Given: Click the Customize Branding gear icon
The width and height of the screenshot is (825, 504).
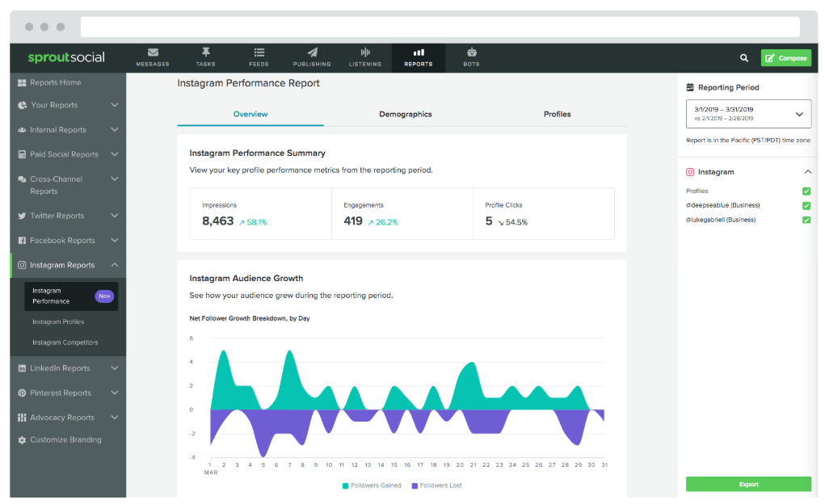Looking at the screenshot, I should [x=22, y=440].
